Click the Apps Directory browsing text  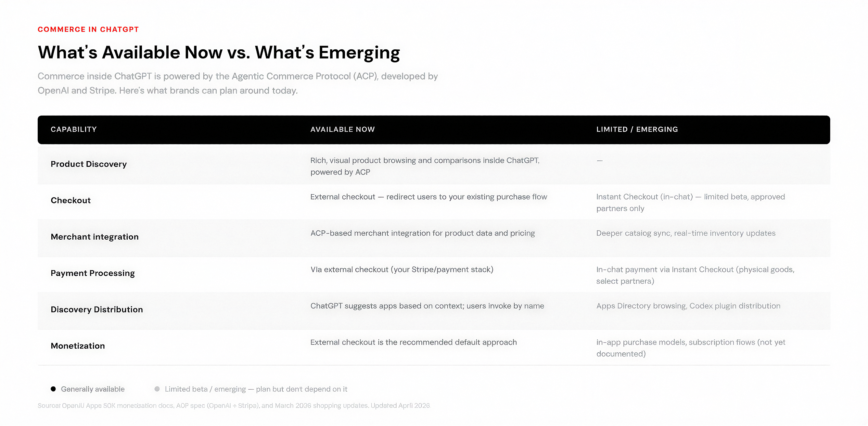688,306
